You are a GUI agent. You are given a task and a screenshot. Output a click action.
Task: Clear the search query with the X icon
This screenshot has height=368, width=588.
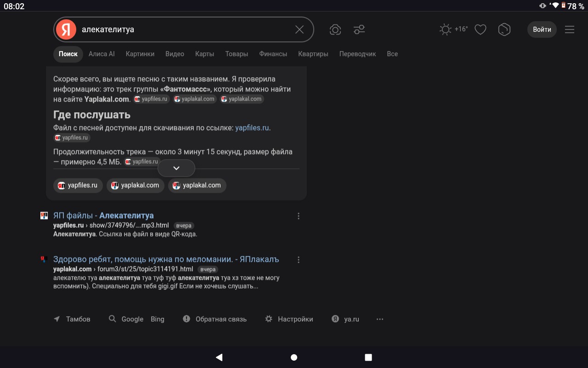point(300,29)
